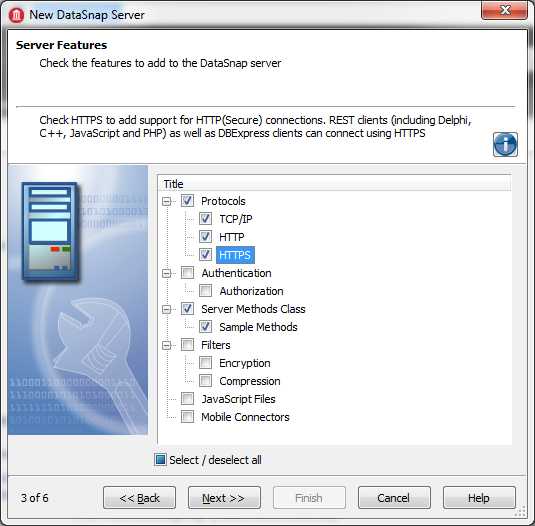This screenshot has height=526, width=535.
Task: Enable the JavaScript Files checkbox
Action: 187,398
